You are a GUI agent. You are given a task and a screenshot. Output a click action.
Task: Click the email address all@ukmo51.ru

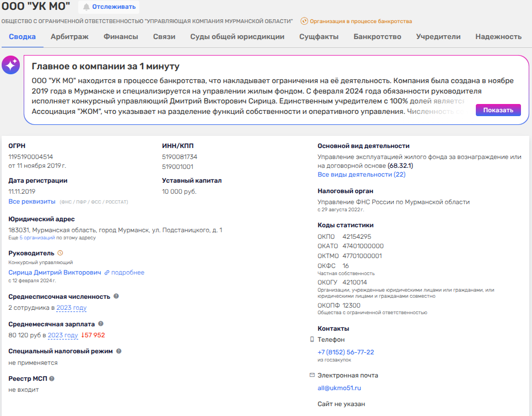[339, 388]
